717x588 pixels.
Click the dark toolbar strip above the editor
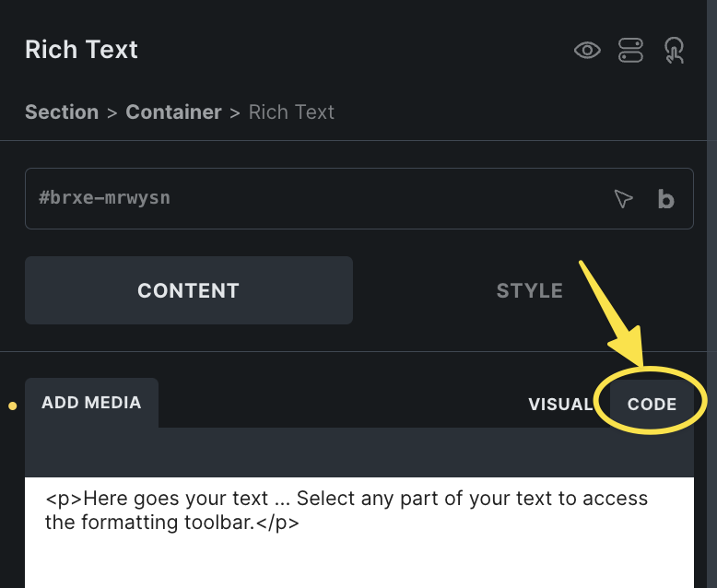[359, 453]
